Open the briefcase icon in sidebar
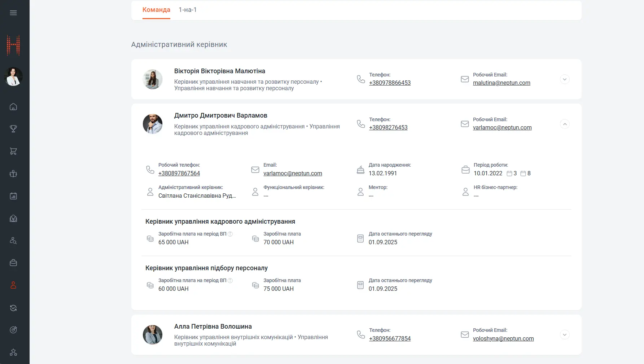The width and height of the screenshot is (644, 364). pos(13,263)
